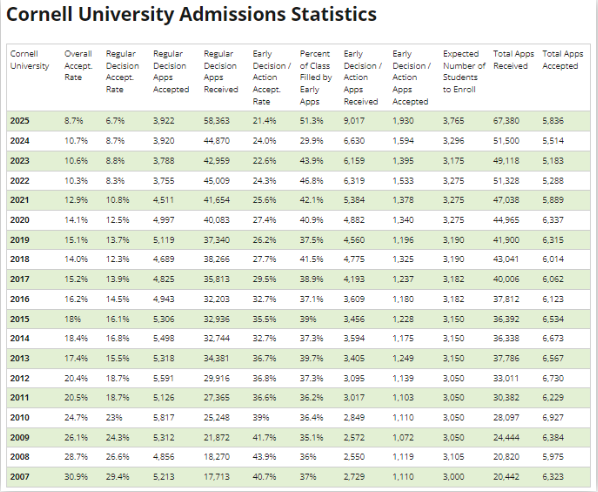Screen dimensions: 598x492
Task: Select the 58,363 regular decision apps cell
Action: tap(217, 121)
